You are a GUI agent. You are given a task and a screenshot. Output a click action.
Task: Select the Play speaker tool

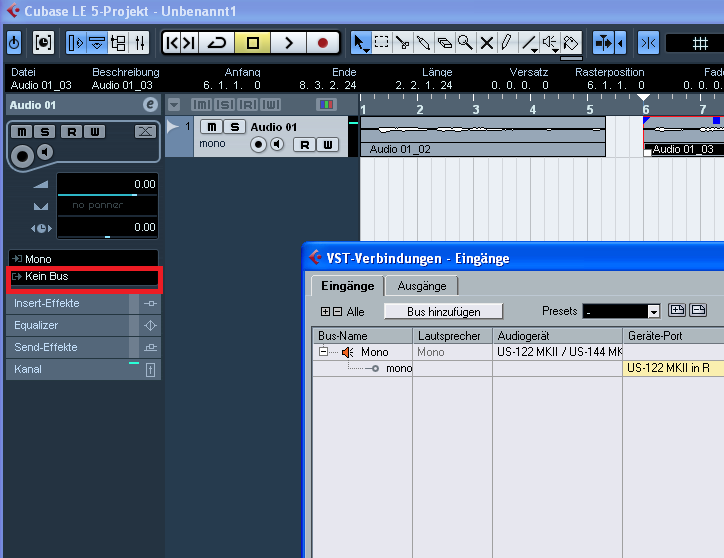point(550,43)
